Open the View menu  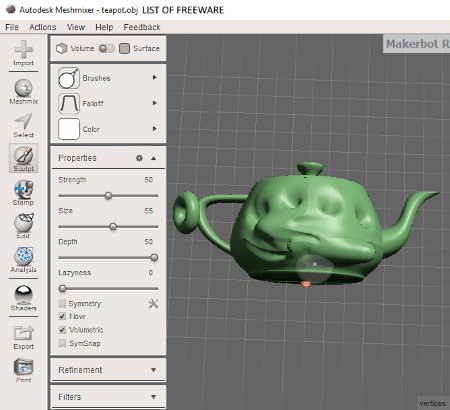tap(76, 27)
